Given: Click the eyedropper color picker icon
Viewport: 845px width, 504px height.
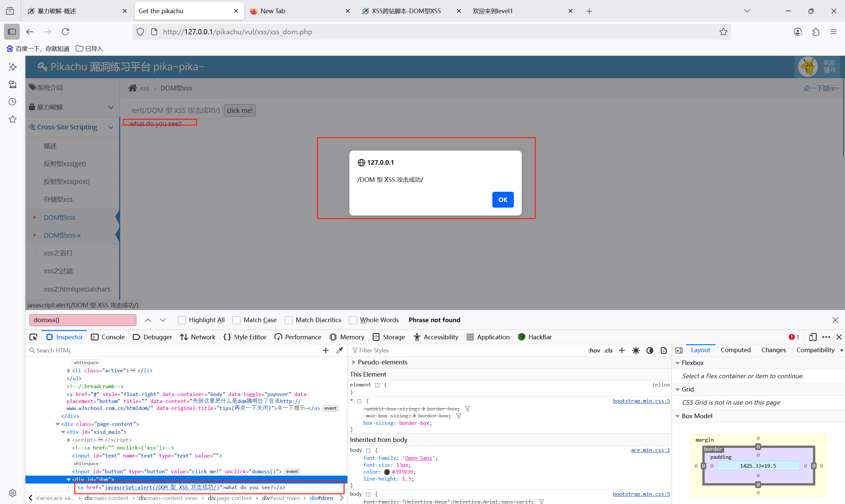Looking at the screenshot, I should [x=339, y=350].
